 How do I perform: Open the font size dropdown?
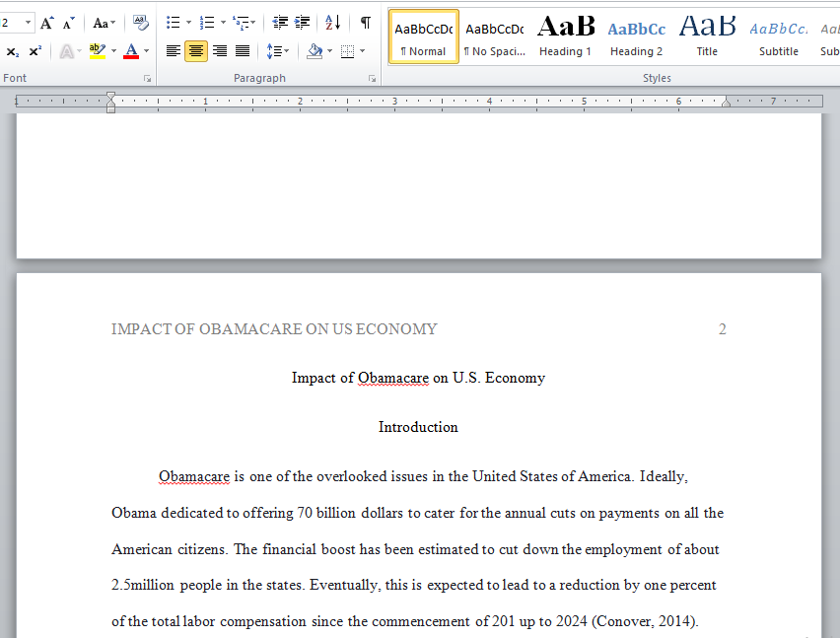pos(28,23)
